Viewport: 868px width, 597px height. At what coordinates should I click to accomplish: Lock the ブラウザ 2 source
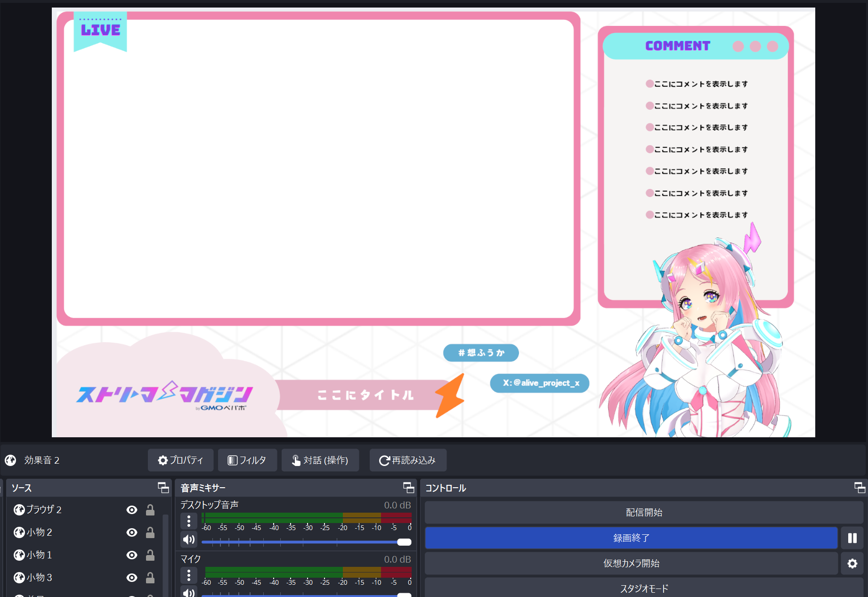[x=150, y=510]
